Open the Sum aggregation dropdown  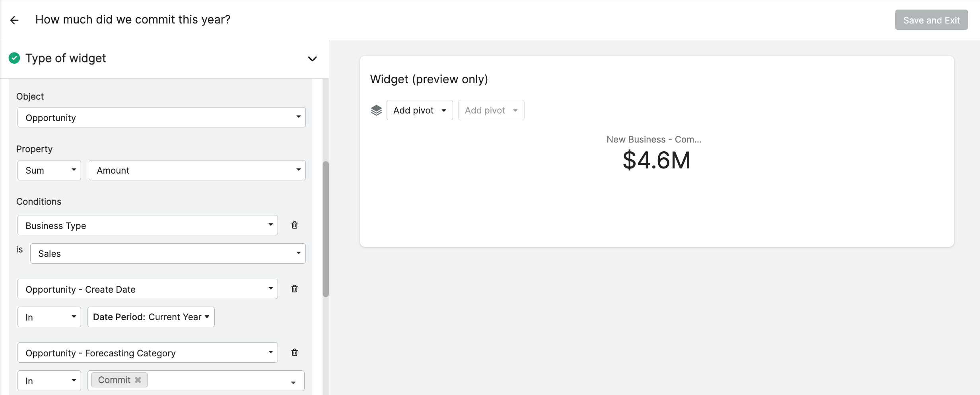click(x=49, y=170)
